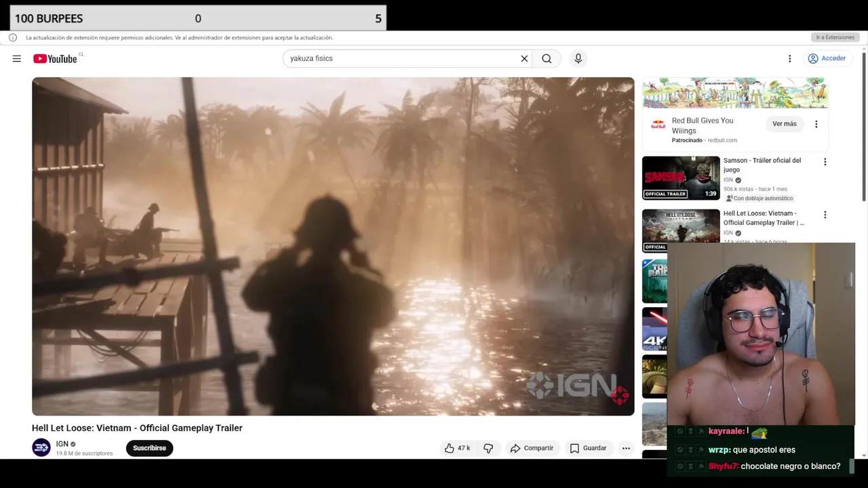Click kayraale username in chat

click(726, 431)
